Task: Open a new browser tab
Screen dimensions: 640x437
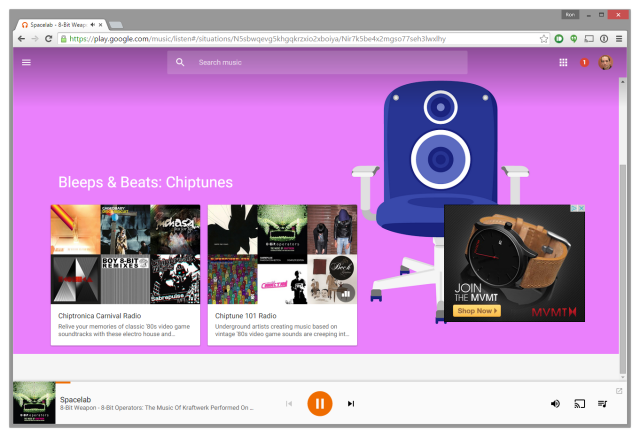Action: (x=116, y=25)
